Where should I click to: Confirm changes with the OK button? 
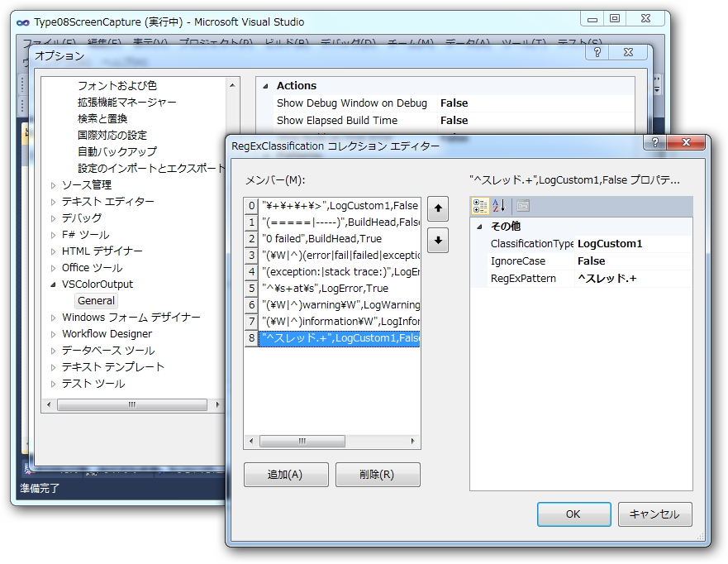click(573, 514)
